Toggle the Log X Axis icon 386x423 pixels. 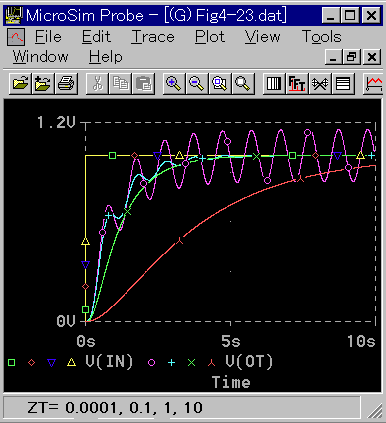(274, 83)
